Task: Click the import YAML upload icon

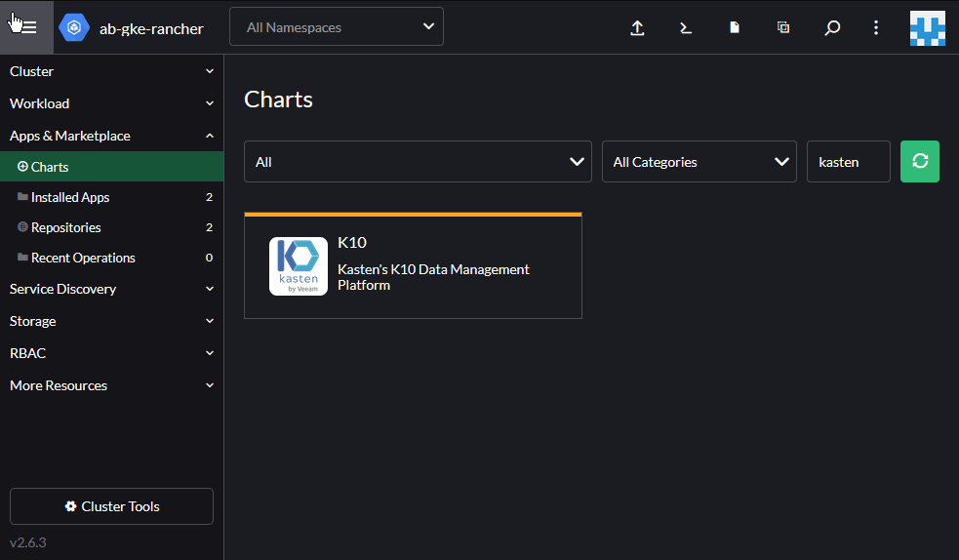Action: [637, 28]
